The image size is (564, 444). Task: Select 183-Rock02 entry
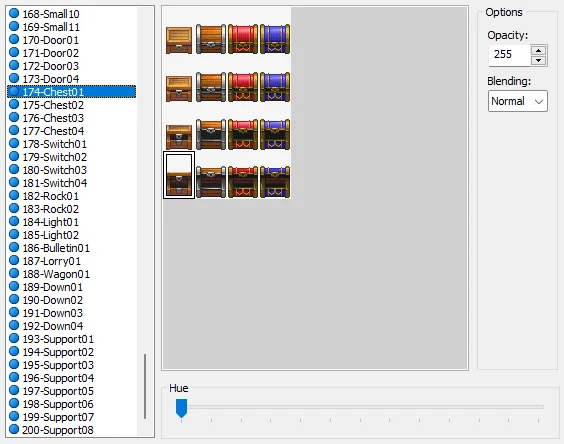[72, 209]
